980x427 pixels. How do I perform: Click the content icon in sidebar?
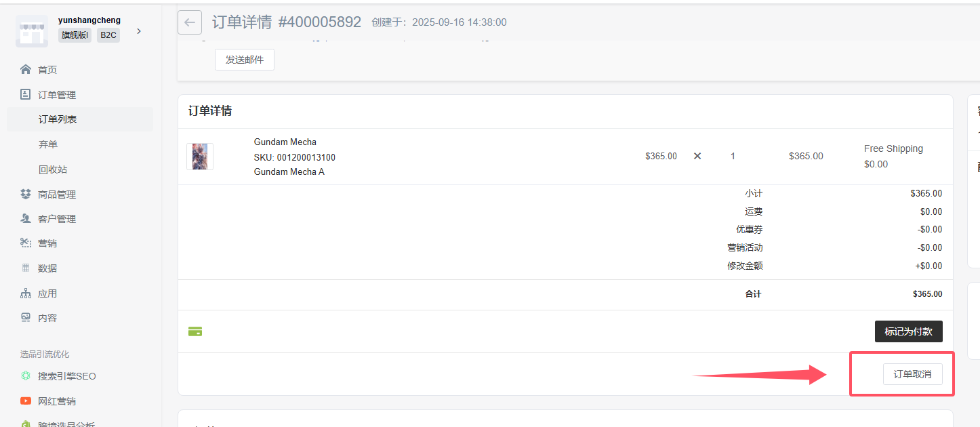(x=26, y=318)
